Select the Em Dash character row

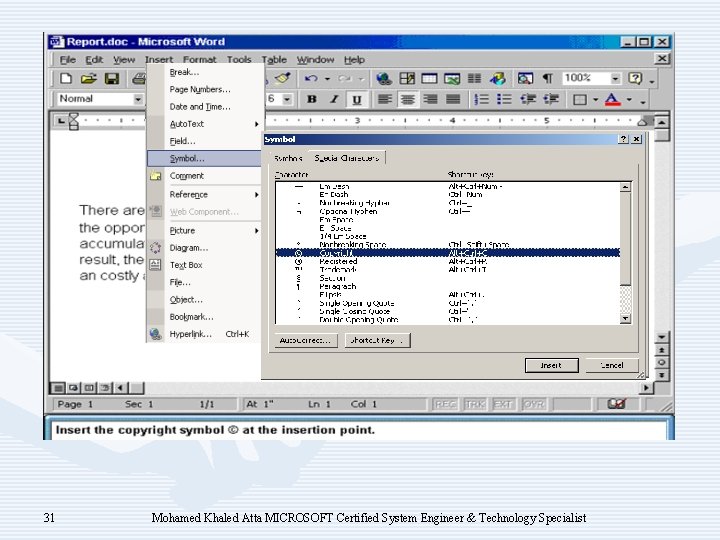pyautogui.click(x=448, y=186)
